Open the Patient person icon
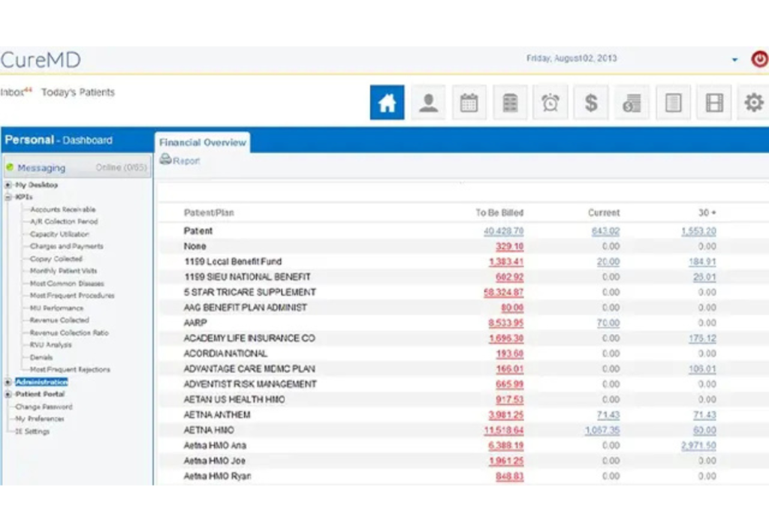Screen dimensions: 769x532 [x=428, y=102]
